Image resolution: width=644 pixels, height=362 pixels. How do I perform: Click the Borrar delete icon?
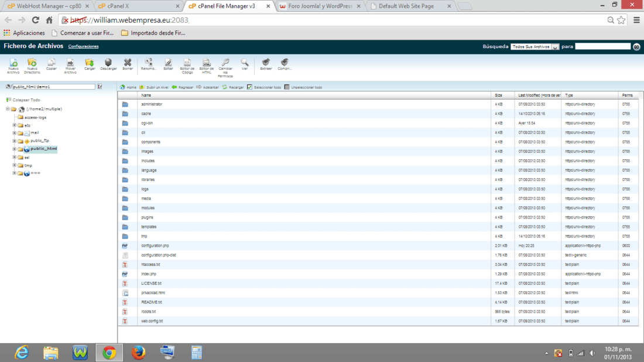[x=128, y=64]
